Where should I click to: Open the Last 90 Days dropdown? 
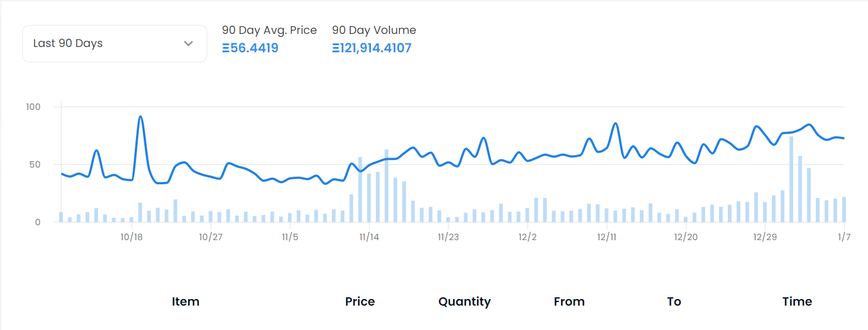click(x=114, y=43)
